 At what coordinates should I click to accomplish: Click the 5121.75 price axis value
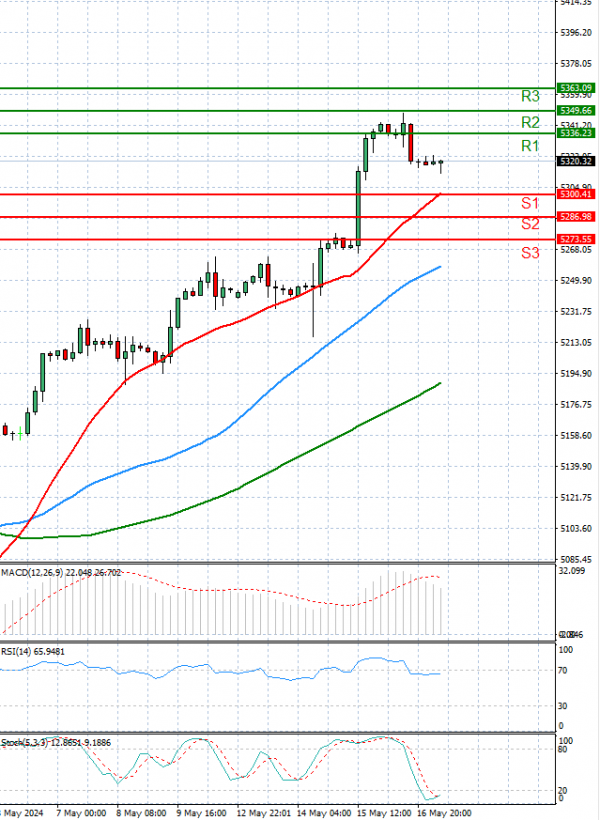[576, 497]
